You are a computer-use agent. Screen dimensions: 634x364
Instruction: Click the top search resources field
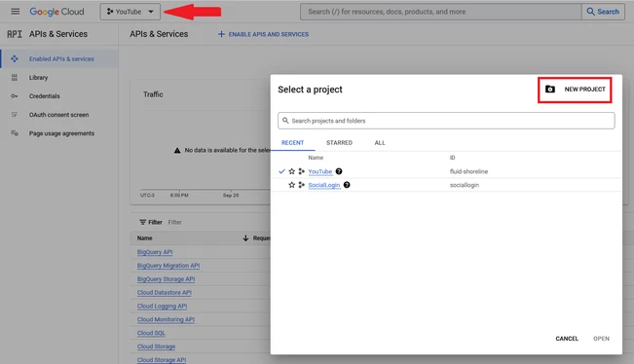pyautogui.click(x=441, y=12)
